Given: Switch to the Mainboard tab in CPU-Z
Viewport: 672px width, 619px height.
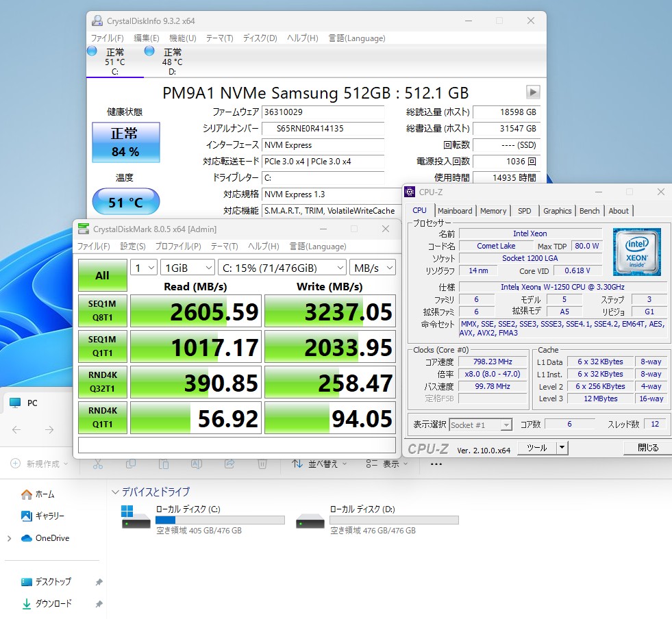Looking at the screenshot, I should (x=455, y=211).
